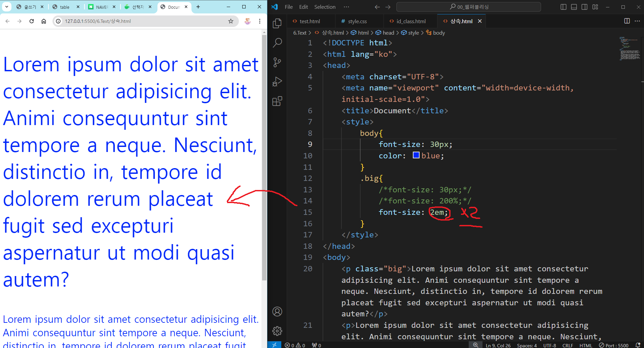Screen dimensions: 644x348
Task: Close the Document browser tab
Action: click(x=186, y=7)
